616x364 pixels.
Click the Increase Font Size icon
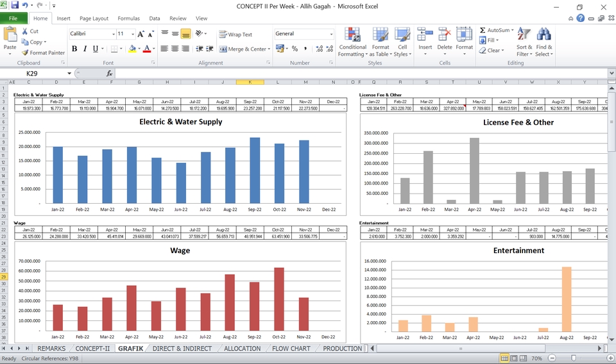tap(141, 34)
